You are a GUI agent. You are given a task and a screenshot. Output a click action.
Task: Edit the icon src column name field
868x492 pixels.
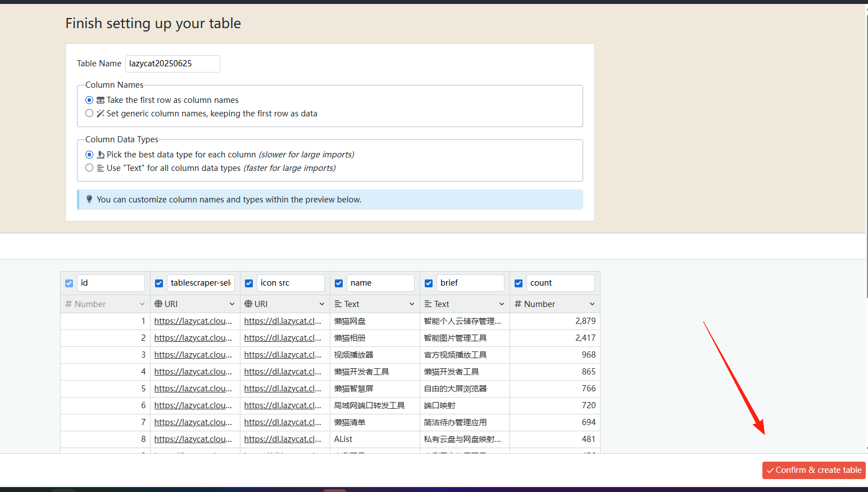[290, 283]
